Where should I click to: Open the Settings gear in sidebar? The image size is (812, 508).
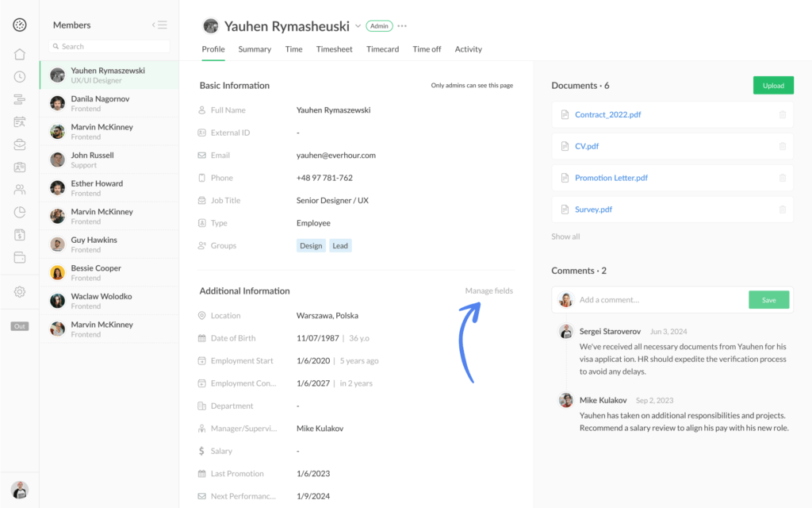pyautogui.click(x=19, y=291)
